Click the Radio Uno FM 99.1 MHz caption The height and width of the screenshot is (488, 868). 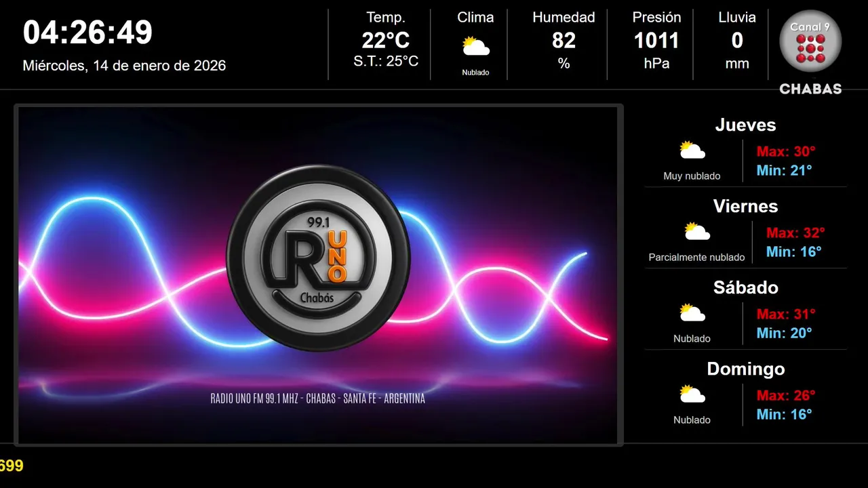318,399
